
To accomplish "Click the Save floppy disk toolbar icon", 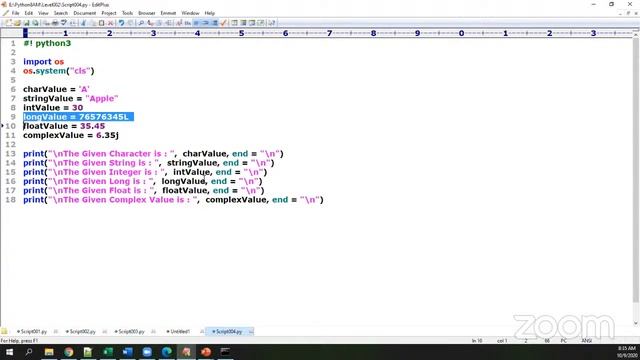I will pos(27,23).
